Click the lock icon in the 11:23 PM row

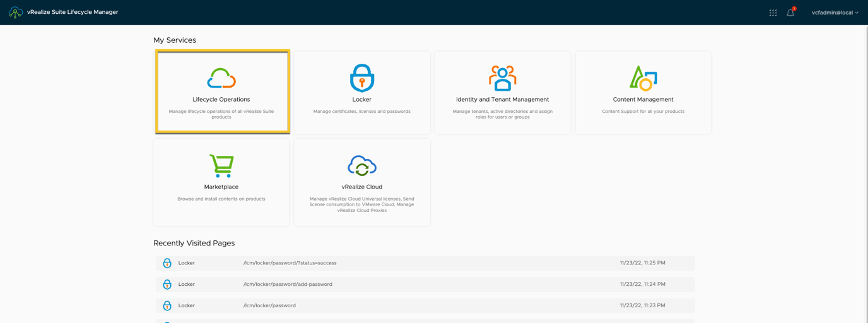(167, 306)
